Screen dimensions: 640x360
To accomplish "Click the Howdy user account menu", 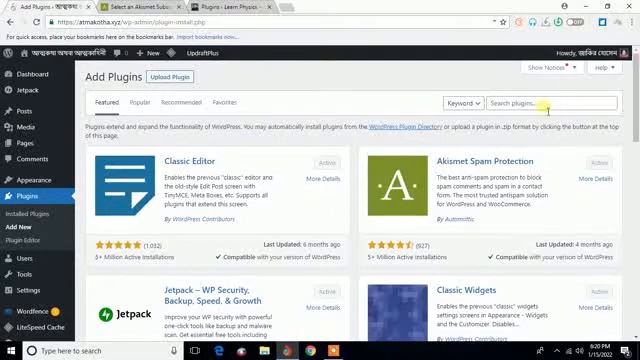I will [x=592, y=53].
